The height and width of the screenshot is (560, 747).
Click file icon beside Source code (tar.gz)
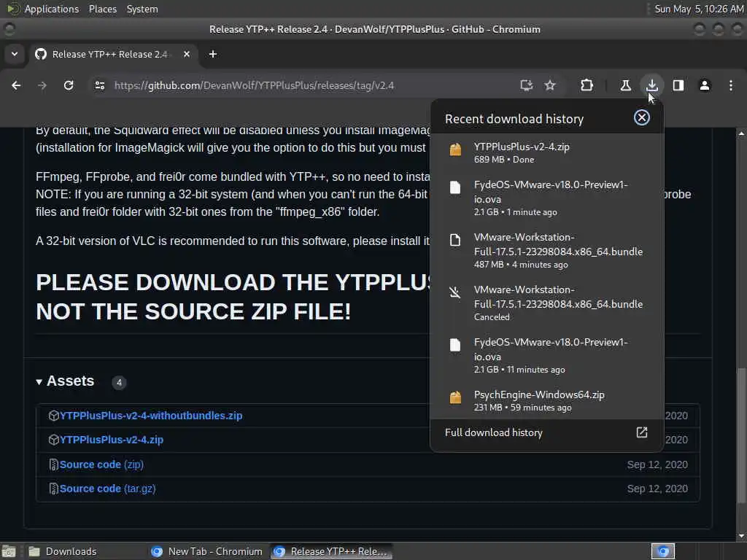tap(54, 489)
